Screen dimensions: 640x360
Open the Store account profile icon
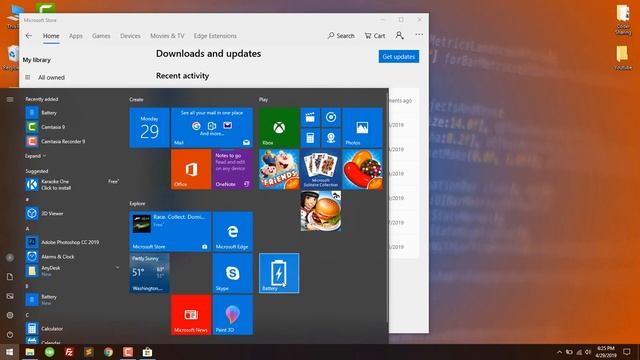400,36
